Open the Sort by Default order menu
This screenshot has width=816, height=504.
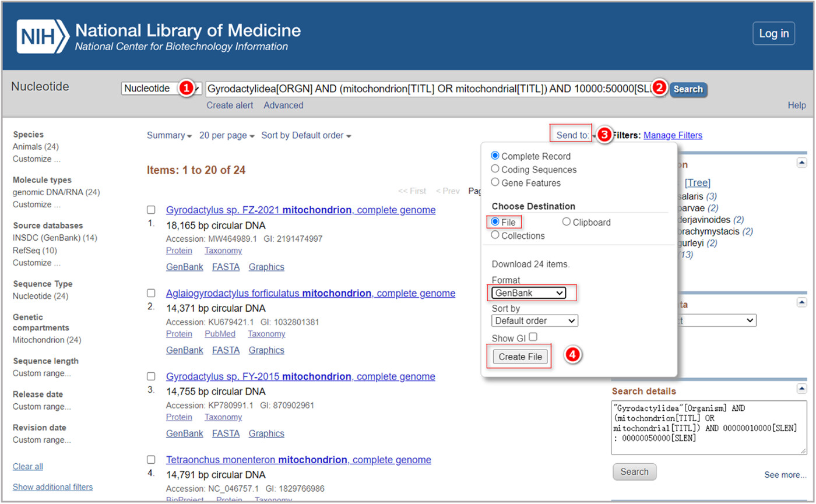pyautogui.click(x=306, y=135)
